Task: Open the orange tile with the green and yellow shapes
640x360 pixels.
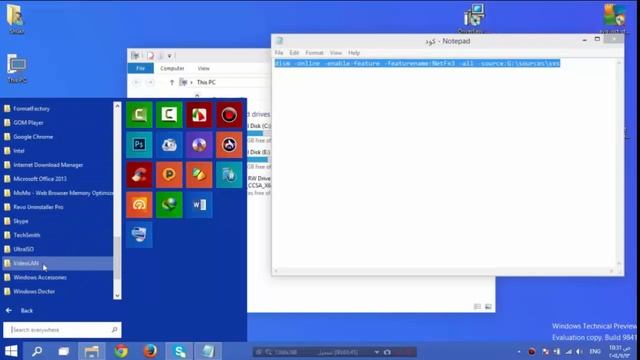Action: pyautogui.click(x=199, y=175)
